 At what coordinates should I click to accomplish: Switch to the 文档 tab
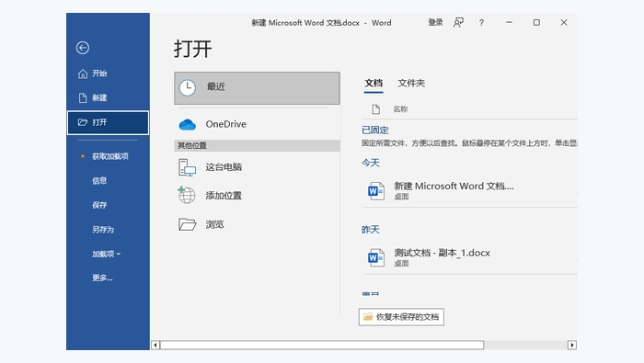(374, 84)
